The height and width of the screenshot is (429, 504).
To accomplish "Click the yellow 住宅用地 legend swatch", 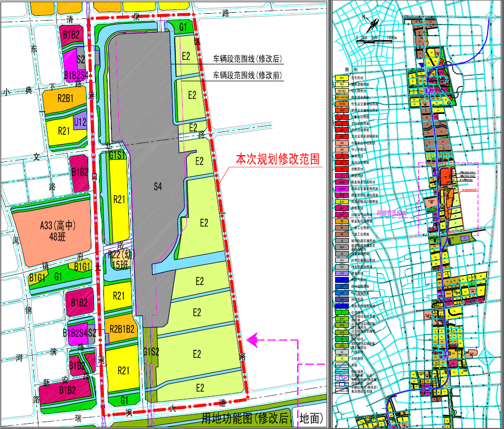I will point(342,78).
